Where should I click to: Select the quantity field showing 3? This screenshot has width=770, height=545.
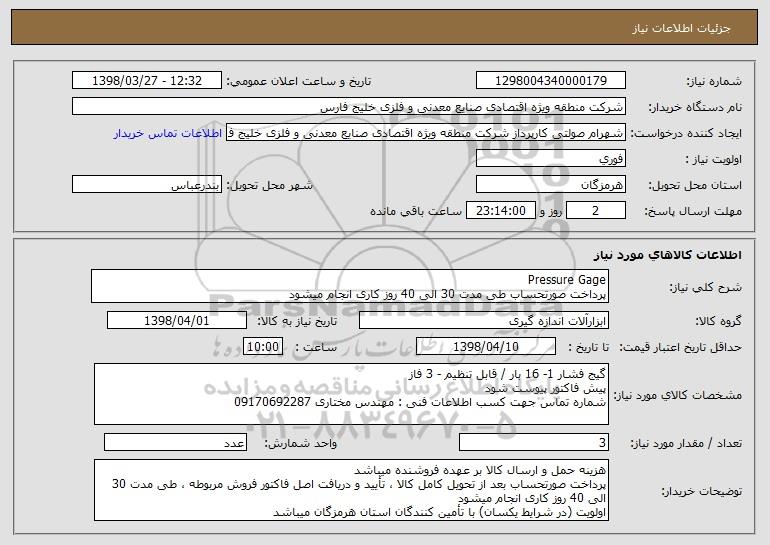(534, 442)
